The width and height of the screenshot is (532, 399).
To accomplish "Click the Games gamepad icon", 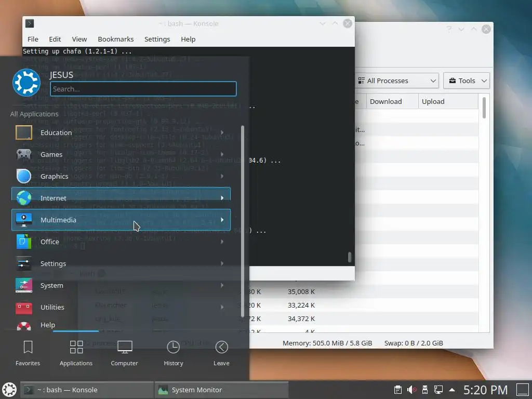I will coord(24,154).
